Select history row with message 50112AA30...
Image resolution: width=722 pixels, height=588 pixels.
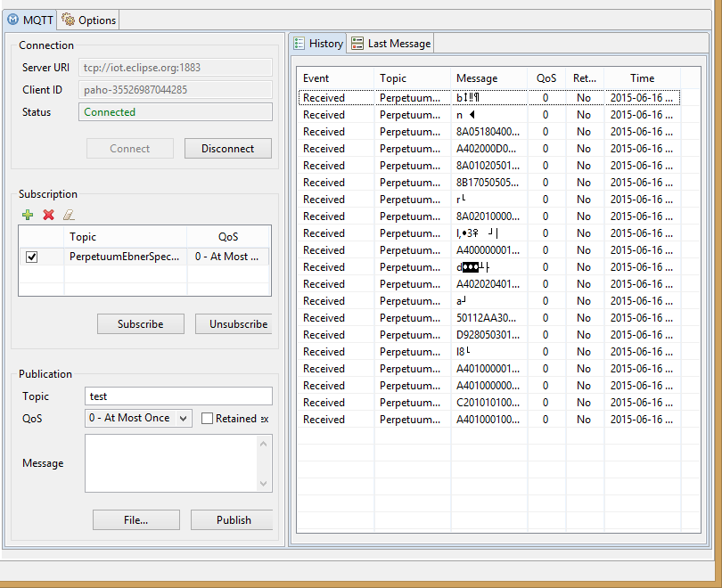[x=489, y=318]
